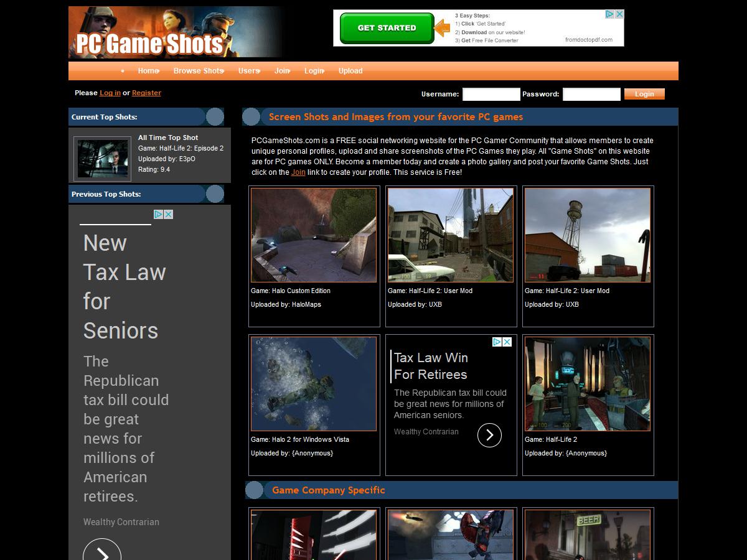747x560 pixels.
Task: Click the Join link in the intro paragraph
Action: point(298,172)
